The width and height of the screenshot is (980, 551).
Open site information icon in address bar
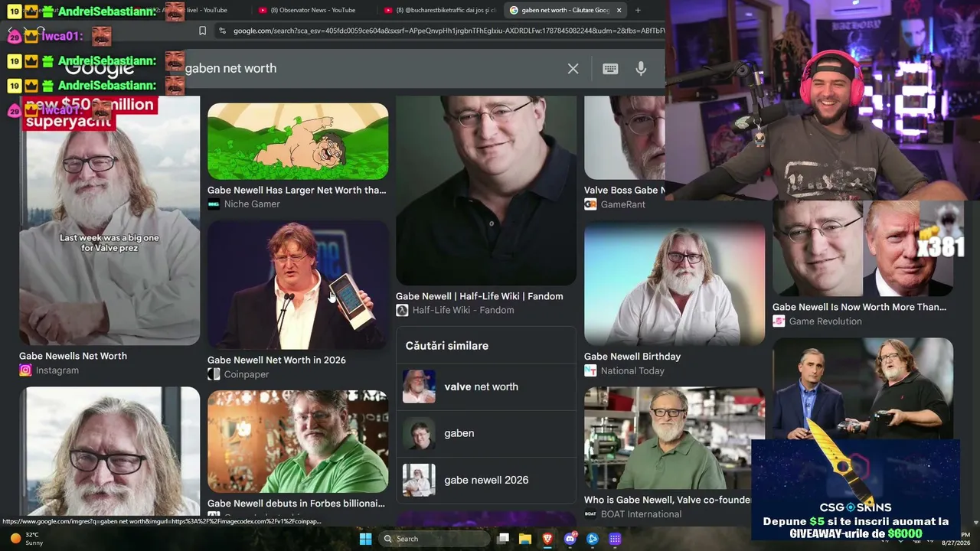point(222,31)
